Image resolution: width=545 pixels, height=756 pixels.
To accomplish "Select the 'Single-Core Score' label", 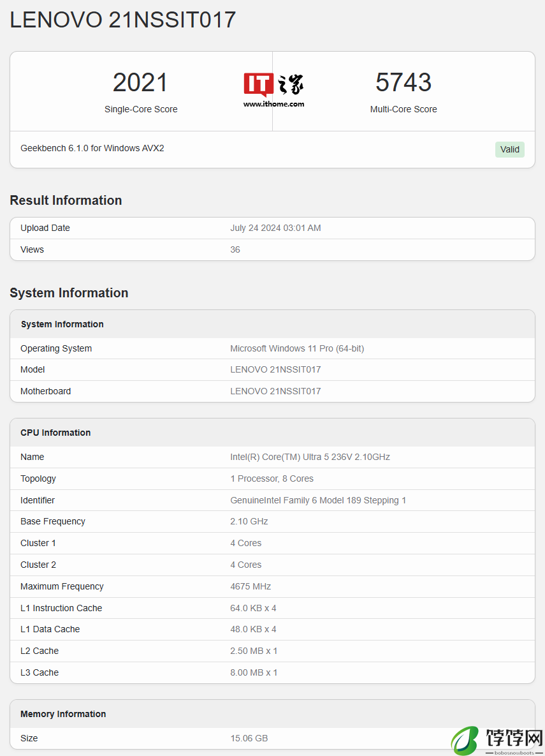I will [x=141, y=110].
